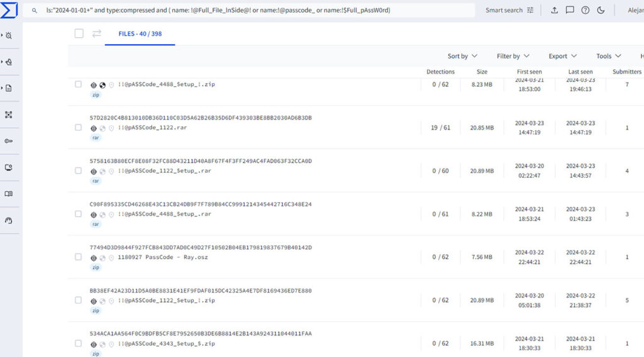Open the documentation book sidebar icon
The width and height of the screenshot is (644, 357).
coord(9,194)
